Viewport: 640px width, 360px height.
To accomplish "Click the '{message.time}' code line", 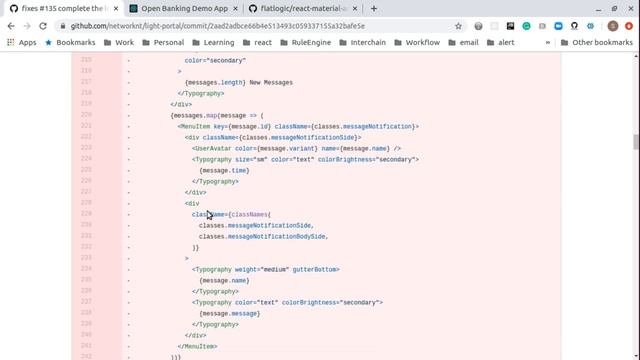I will tap(224, 171).
